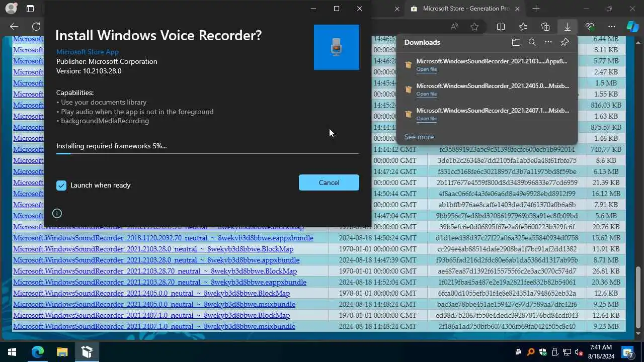Refresh the page in Edge
The width and height of the screenshot is (644, 362).
[36, 27]
